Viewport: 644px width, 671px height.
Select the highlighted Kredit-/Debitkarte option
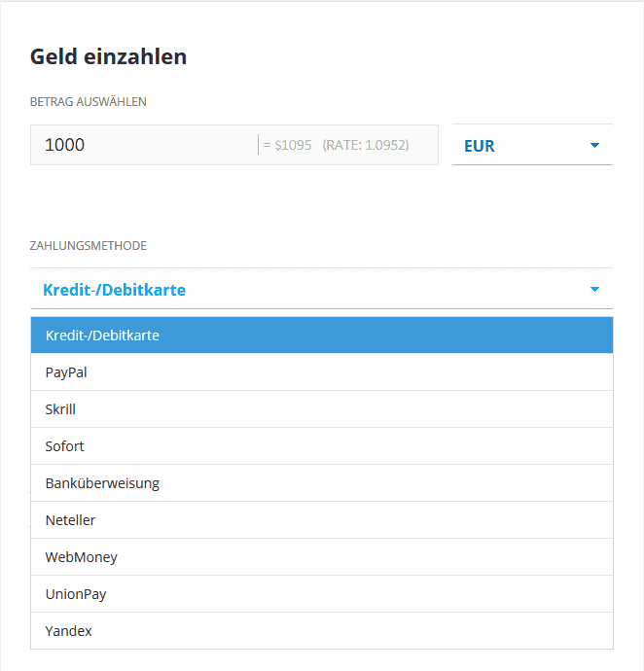[321, 335]
